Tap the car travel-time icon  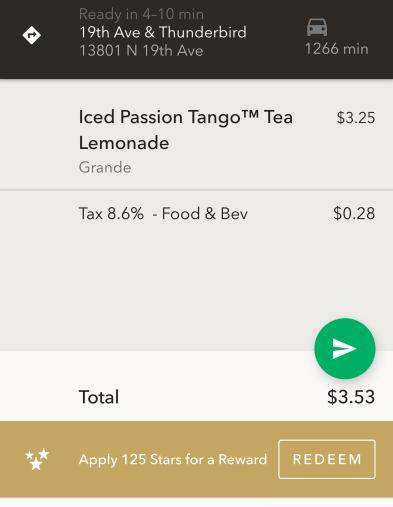coord(317,27)
